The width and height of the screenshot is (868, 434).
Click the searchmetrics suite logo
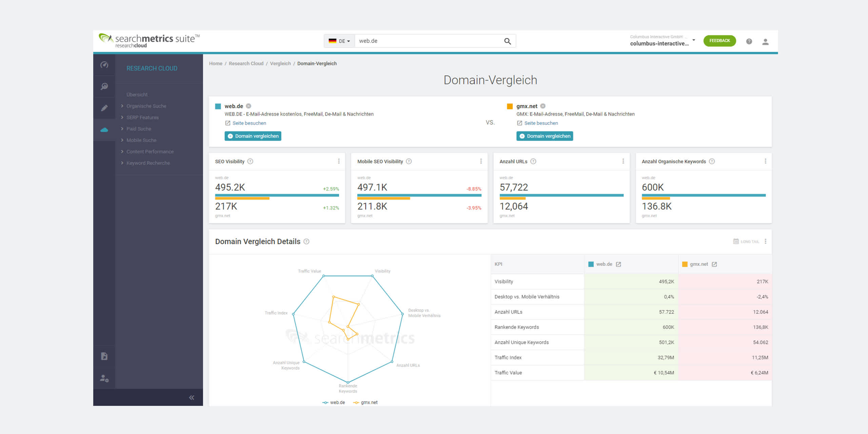(x=149, y=40)
